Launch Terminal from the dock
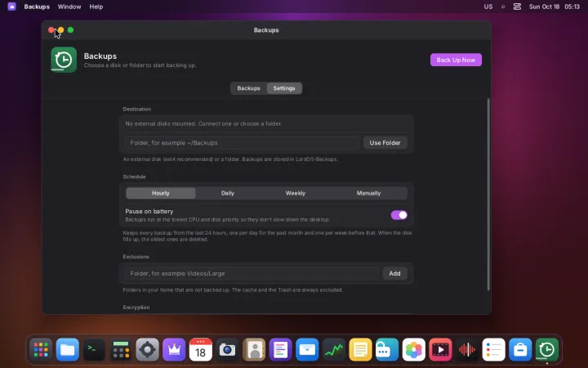Screen dimensions: 588x368 (94, 350)
